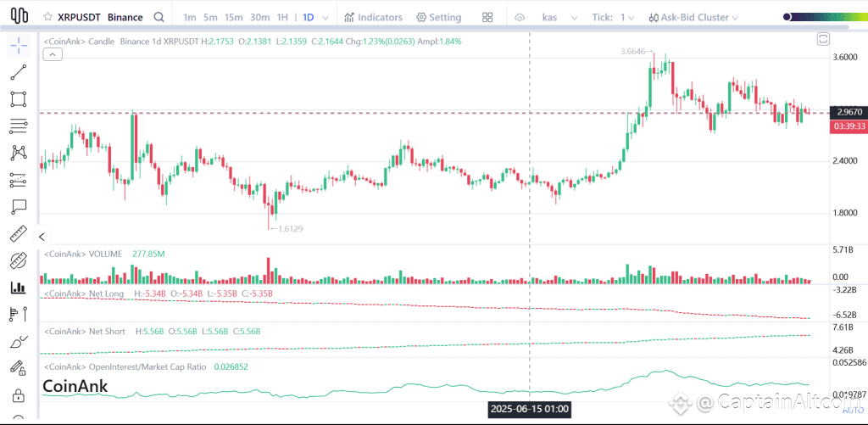Open the symbol search magnifier
Image resolution: width=868 pixels, height=425 pixels.
pyautogui.click(x=159, y=17)
